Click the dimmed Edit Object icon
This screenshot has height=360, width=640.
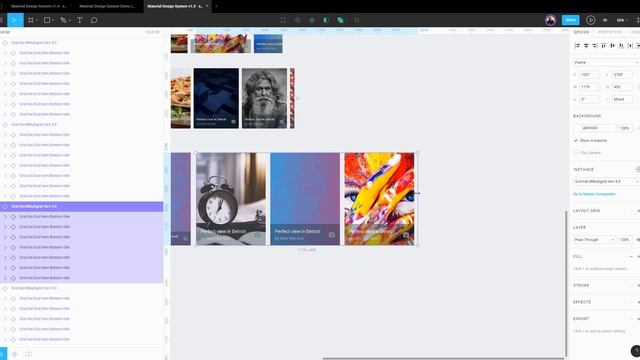pos(283,20)
